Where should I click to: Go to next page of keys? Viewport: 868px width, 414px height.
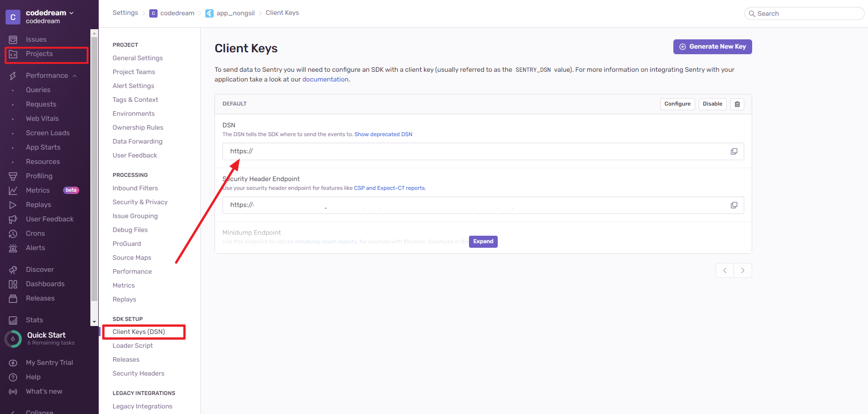[x=743, y=270]
